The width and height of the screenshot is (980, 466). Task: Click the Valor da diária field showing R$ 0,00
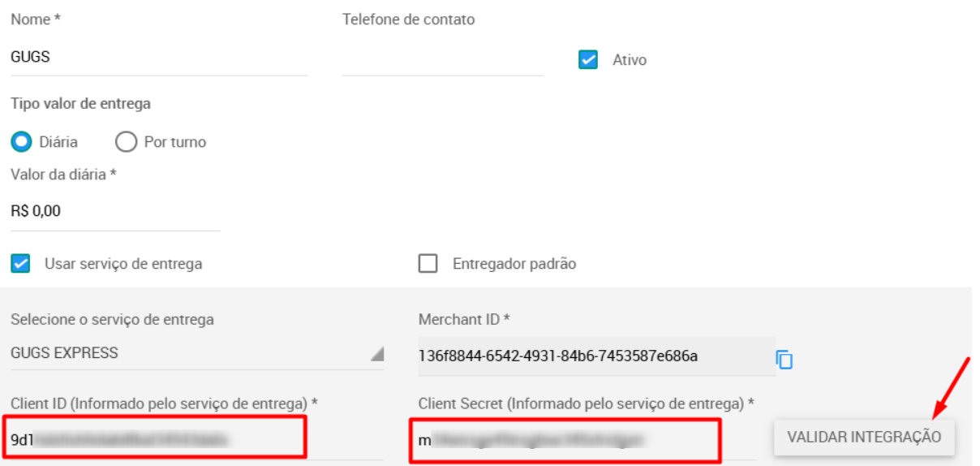(x=115, y=212)
